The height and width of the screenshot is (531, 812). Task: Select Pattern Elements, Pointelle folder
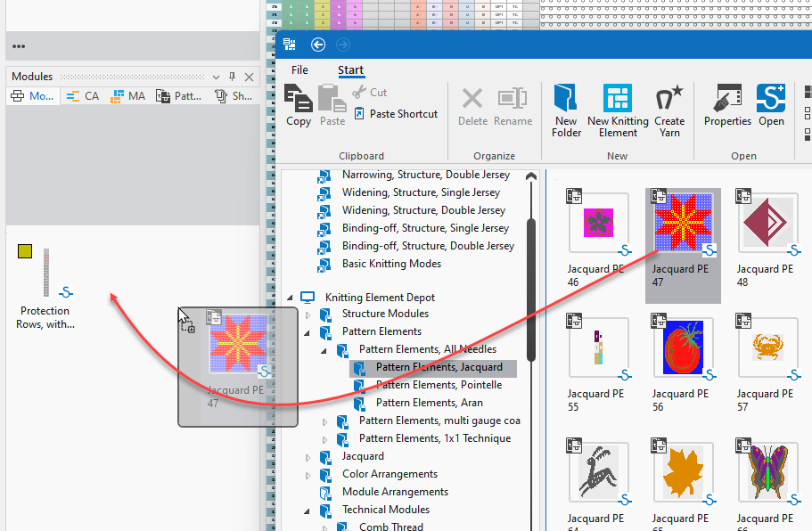439,385
